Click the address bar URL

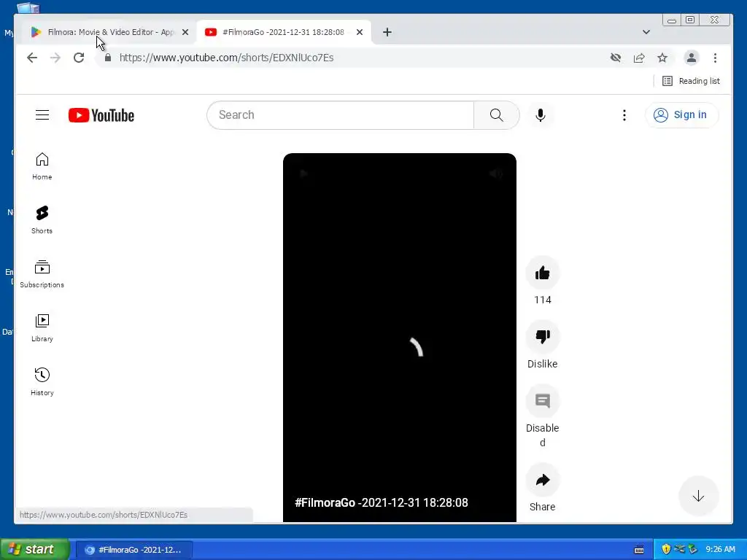pyautogui.click(x=226, y=58)
